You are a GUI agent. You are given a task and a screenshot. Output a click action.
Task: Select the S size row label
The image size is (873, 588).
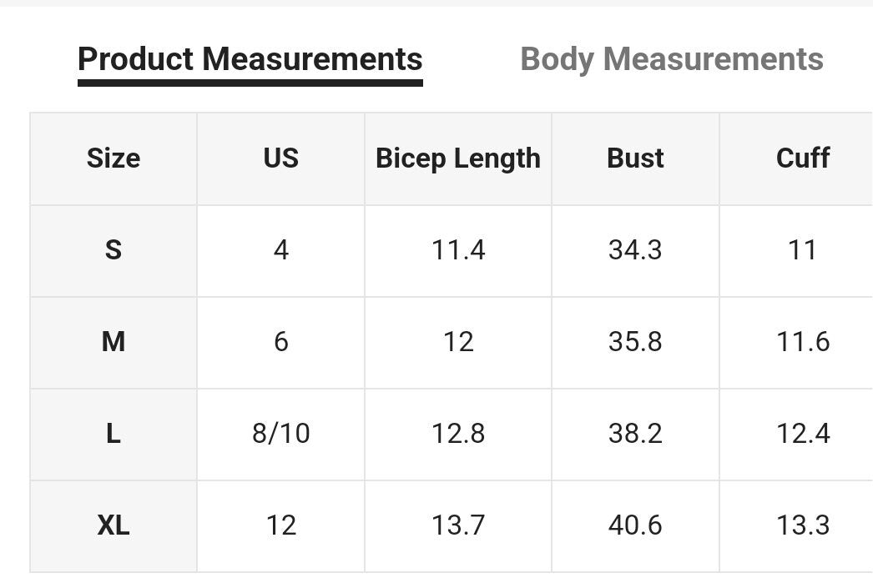tap(114, 250)
